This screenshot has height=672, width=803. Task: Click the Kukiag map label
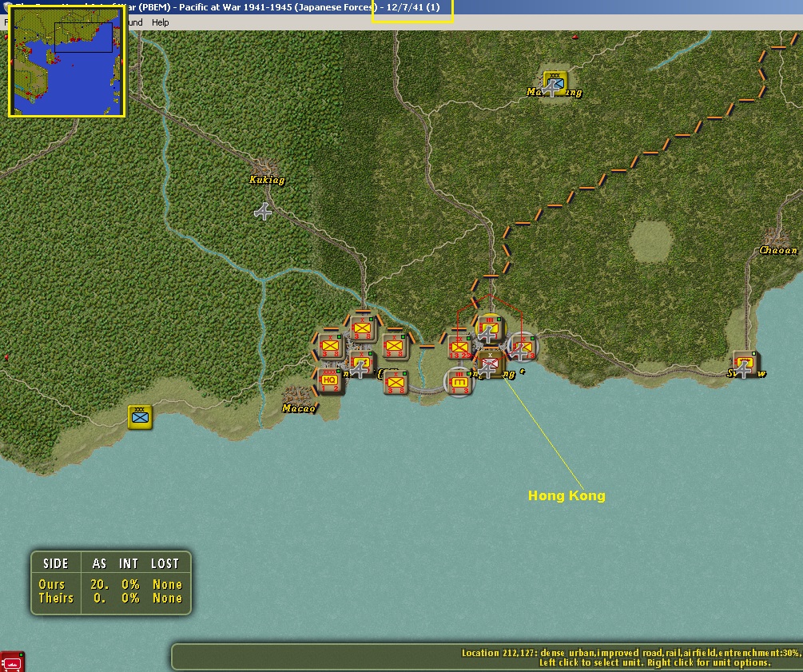tap(267, 180)
